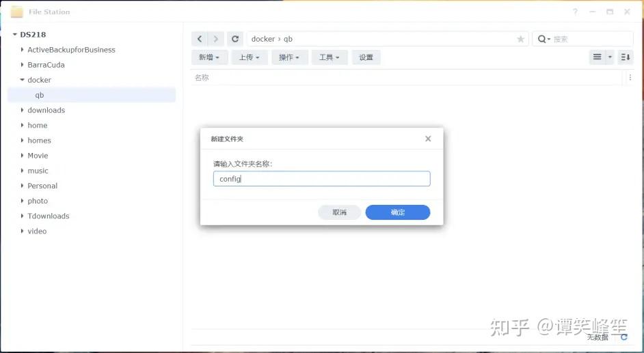644x353 pixels.
Task: Select the homes folder label
Action: 40,140
